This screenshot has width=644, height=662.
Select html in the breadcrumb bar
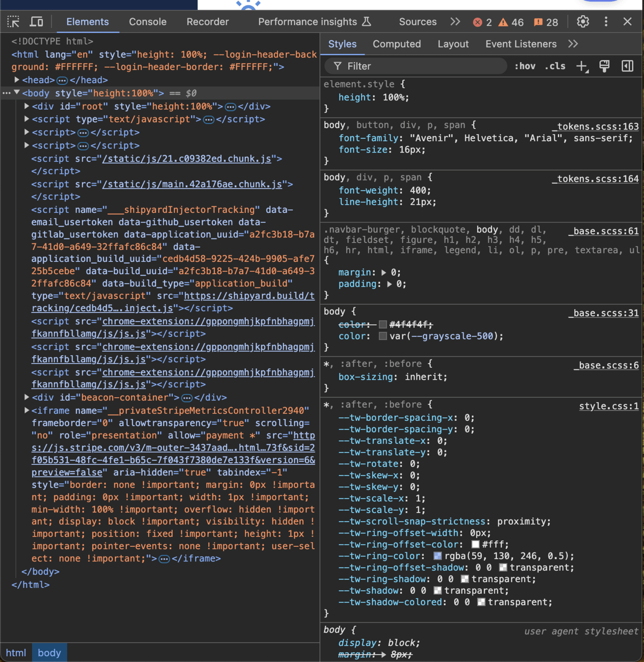tap(16, 653)
